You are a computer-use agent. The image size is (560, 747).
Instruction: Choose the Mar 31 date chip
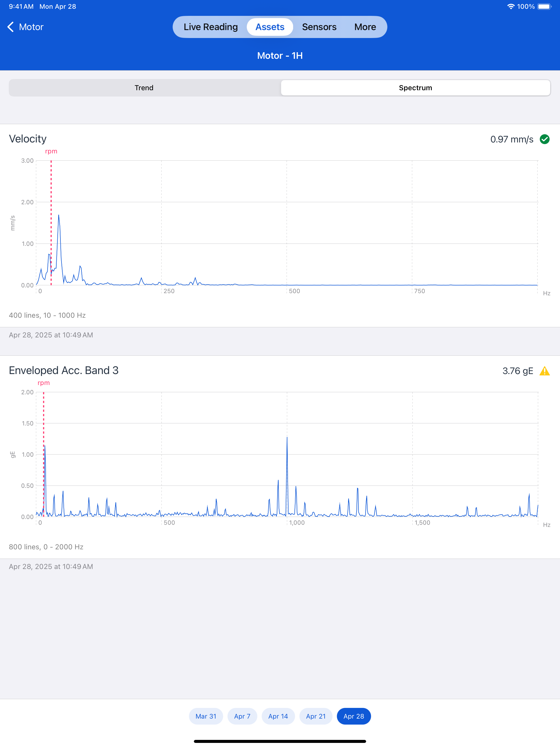click(x=206, y=716)
